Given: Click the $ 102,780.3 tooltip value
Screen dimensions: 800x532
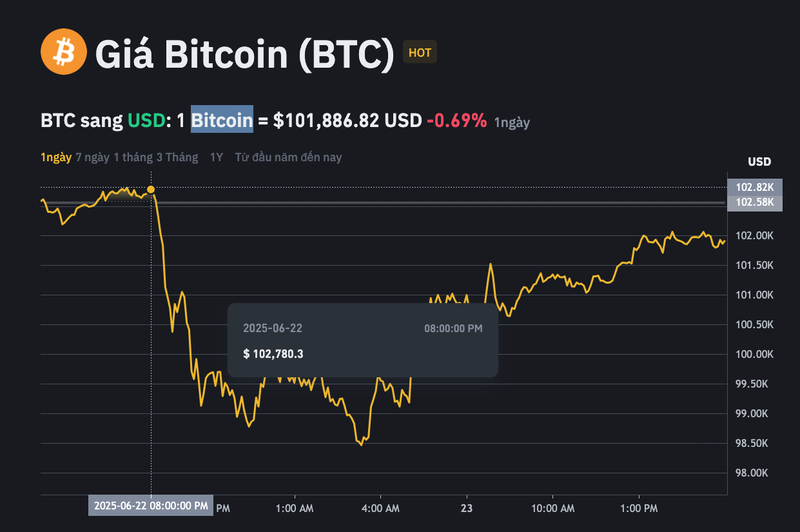Looking at the screenshot, I should click(x=273, y=353).
